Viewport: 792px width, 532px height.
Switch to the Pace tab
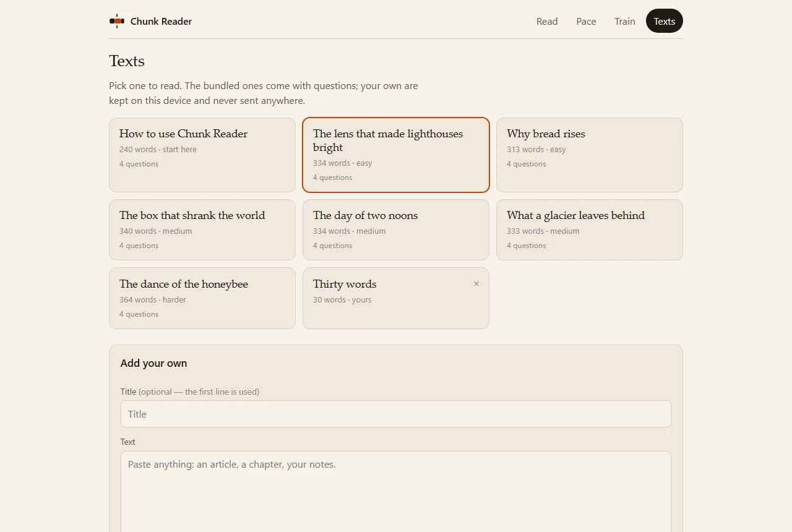(586, 21)
